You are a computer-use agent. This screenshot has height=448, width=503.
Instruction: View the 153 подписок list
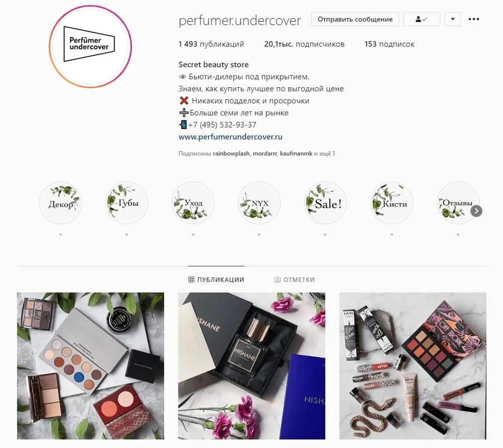[x=390, y=44]
